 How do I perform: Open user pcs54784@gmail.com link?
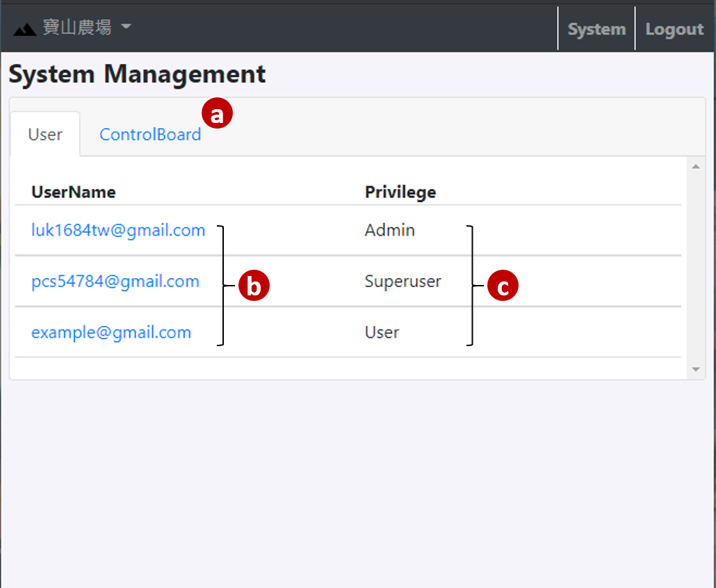(115, 281)
